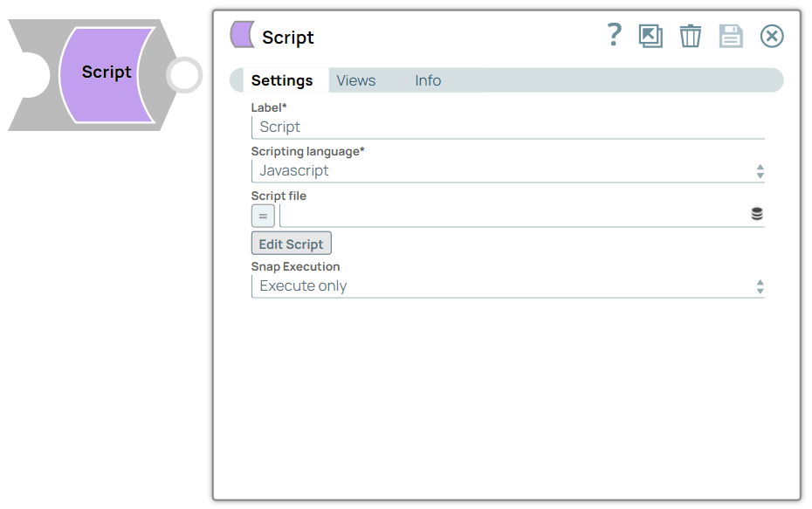Switch to the Settings tab
The image size is (812, 509).
pos(282,80)
